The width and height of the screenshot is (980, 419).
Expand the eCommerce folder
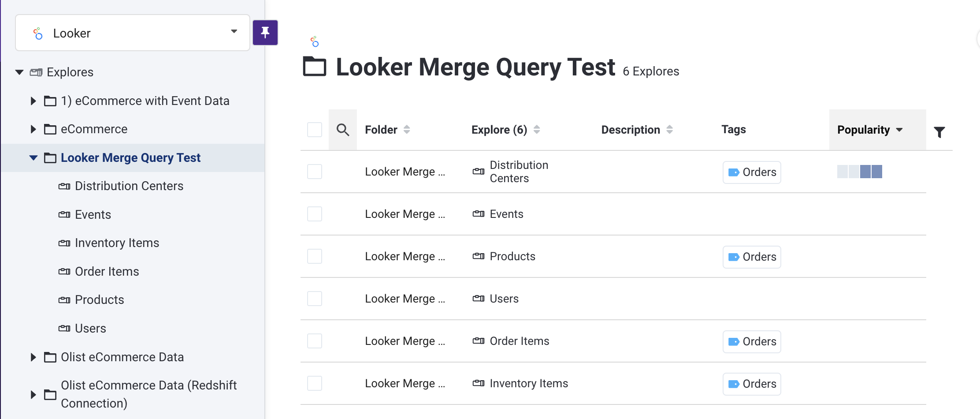33,129
